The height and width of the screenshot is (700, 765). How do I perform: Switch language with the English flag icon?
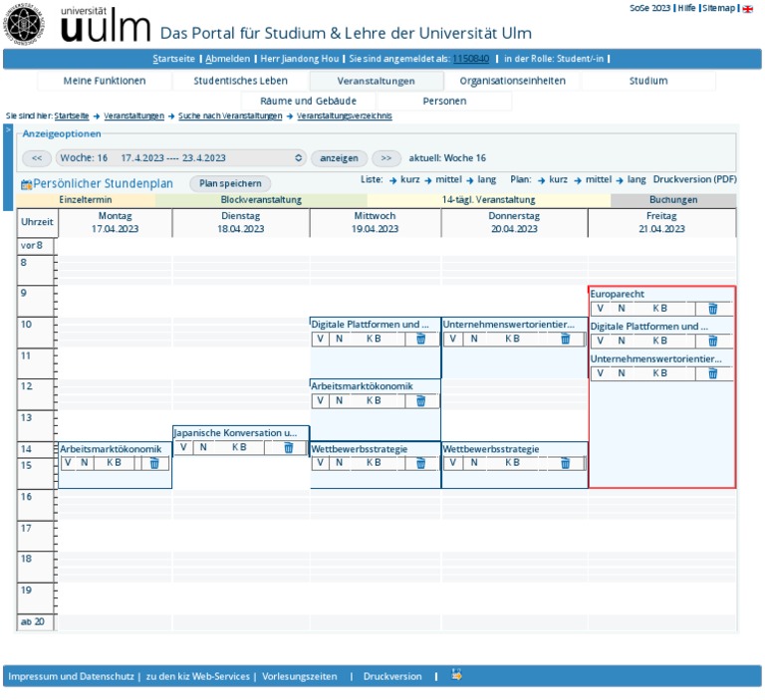point(747,9)
